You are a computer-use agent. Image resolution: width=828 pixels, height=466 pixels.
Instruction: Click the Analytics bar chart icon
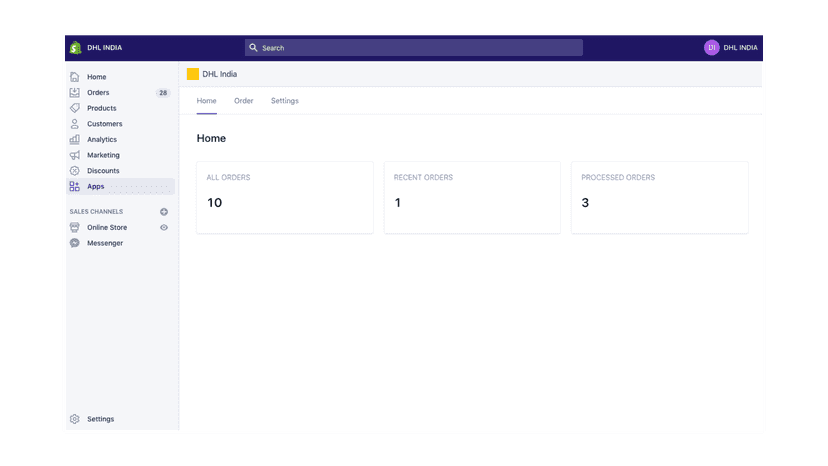pyautogui.click(x=74, y=139)
